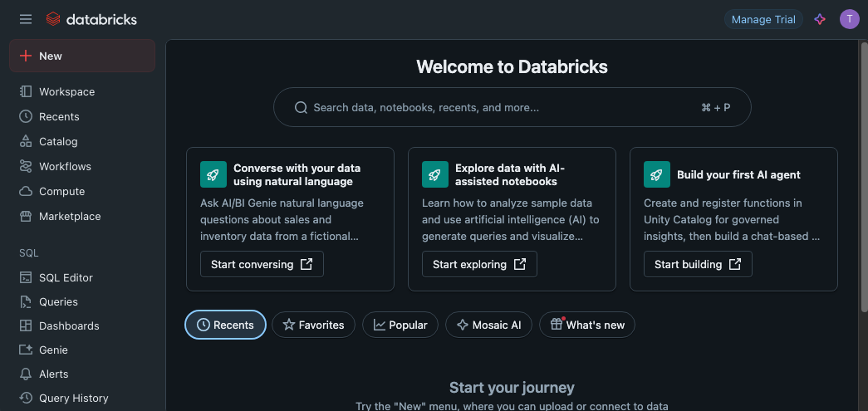868x411 pixels.
Task: Open Compute in the sidebar
Action: 62,192
